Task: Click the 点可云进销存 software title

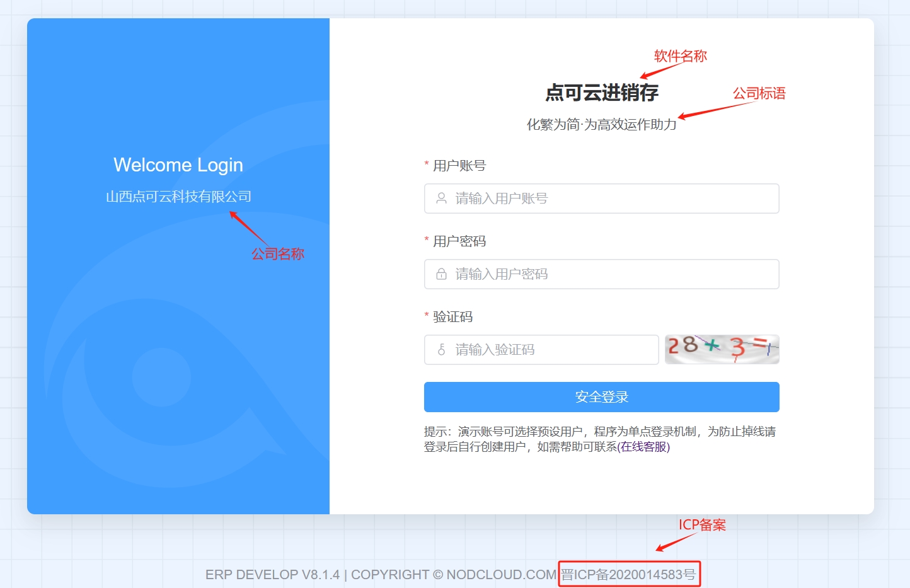Action: pos(602,93)
